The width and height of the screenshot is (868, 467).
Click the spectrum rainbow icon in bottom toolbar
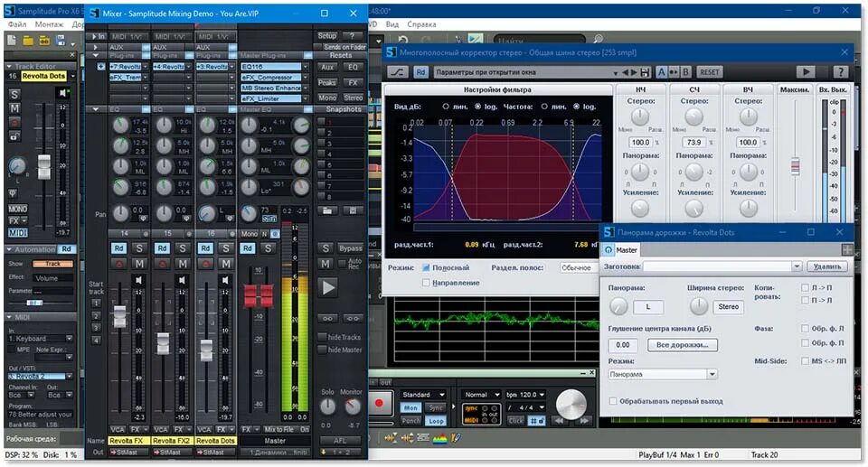tap(439, 438)
